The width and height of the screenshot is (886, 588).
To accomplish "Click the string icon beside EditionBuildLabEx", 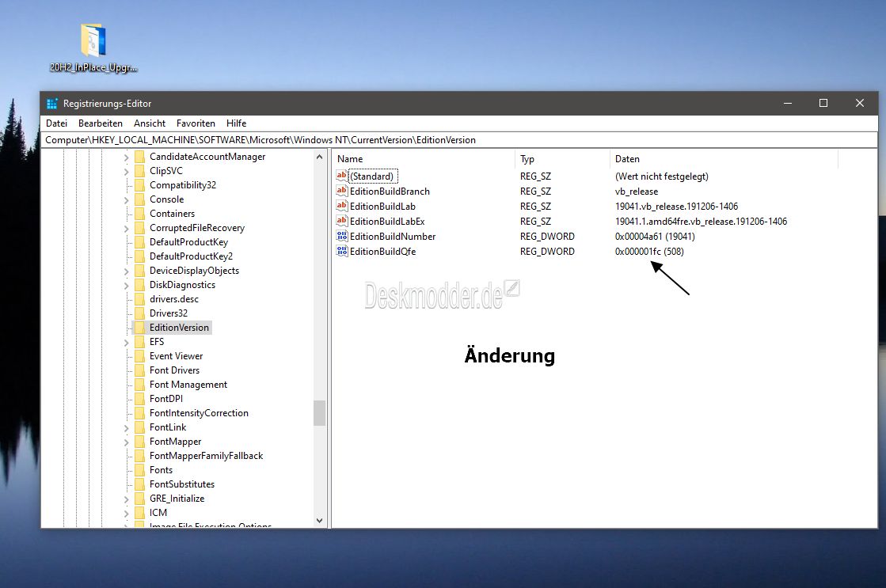I will (342, 221).
